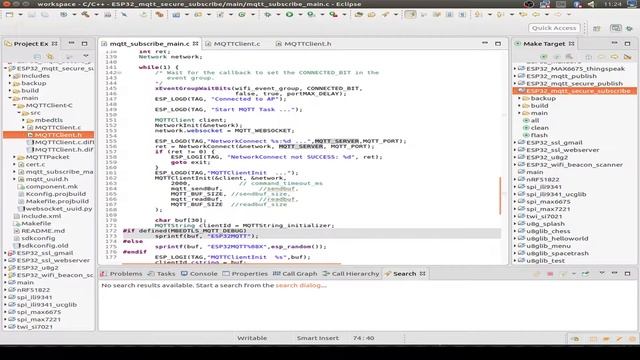Expand ESP32_ssl_gmail in Make Target view

[515, 142]
